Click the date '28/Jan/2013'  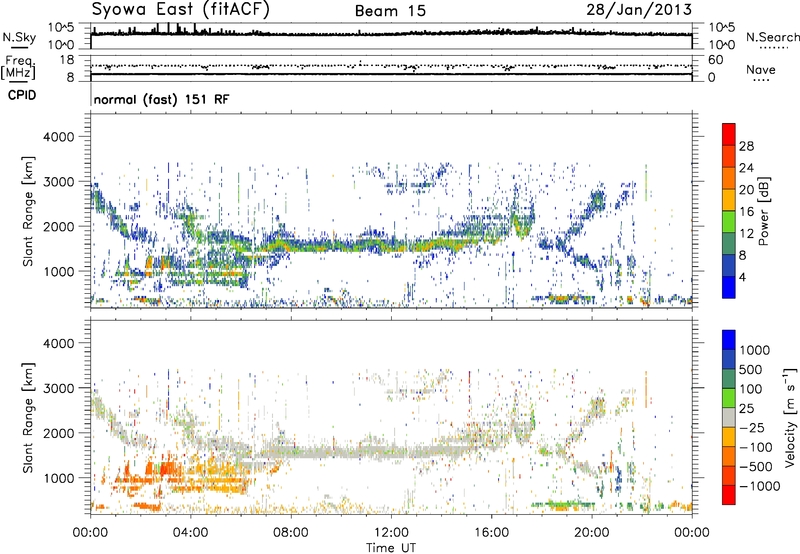pos(639,10)
